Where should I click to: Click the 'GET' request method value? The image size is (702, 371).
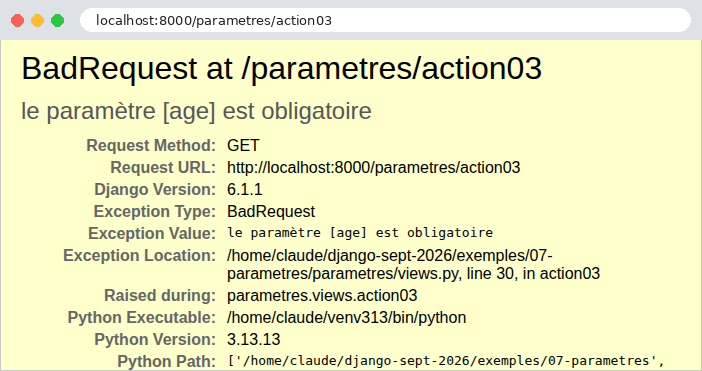pyautogui.click(x=243, y=145)
